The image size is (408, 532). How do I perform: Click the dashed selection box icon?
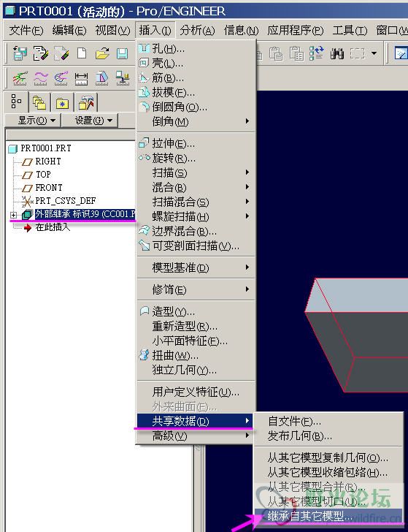pos(358,53)
